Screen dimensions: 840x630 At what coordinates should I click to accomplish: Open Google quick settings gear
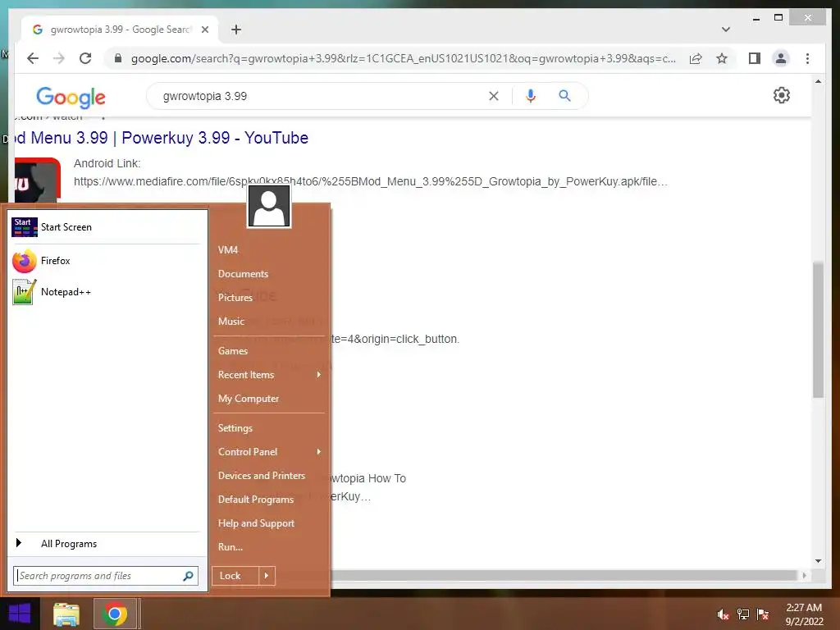click(781, 95)
